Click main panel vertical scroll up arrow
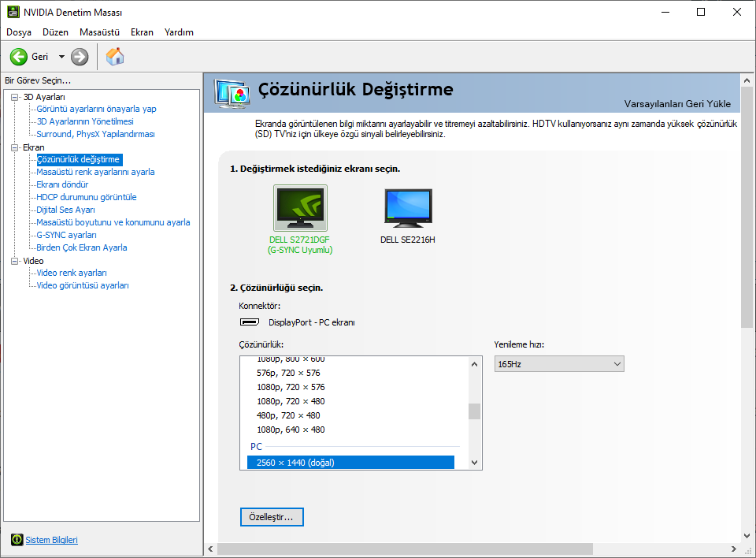The width and height of the screenshot is (756, 558). [x=747, y=80]
